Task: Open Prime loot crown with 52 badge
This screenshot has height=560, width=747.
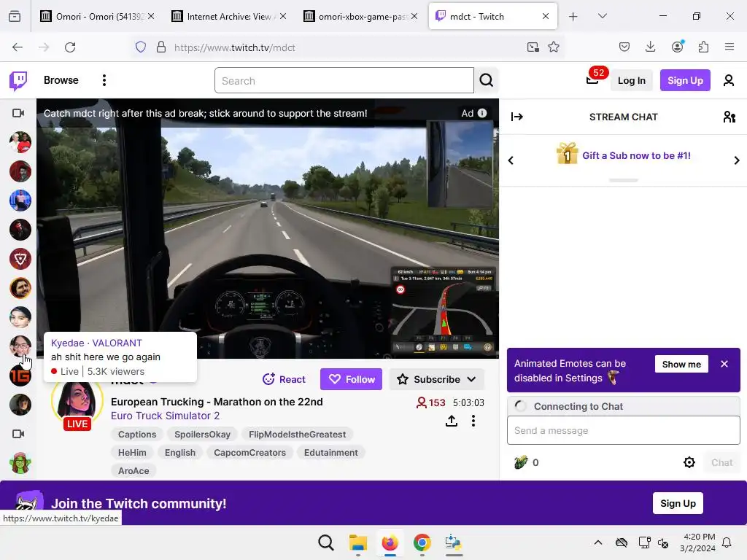Action: coord(592,79)
